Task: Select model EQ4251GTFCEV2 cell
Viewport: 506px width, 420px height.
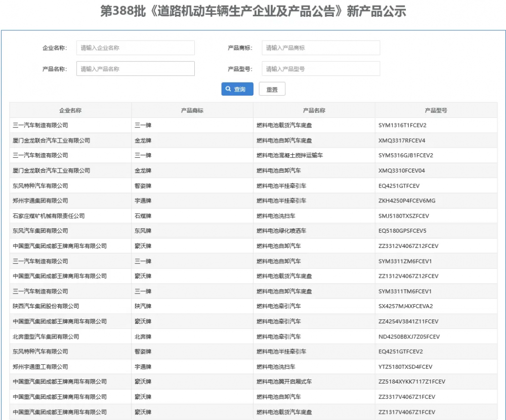Action: pos(436,352)
